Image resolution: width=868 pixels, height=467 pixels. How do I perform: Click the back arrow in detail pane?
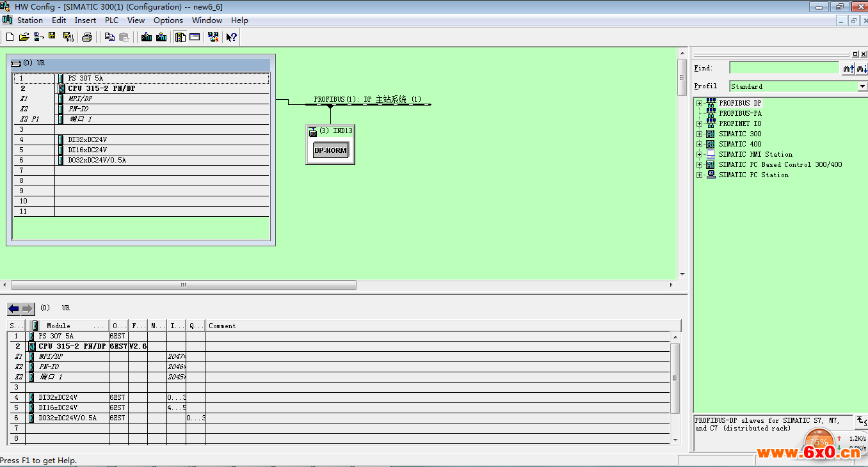13,309
